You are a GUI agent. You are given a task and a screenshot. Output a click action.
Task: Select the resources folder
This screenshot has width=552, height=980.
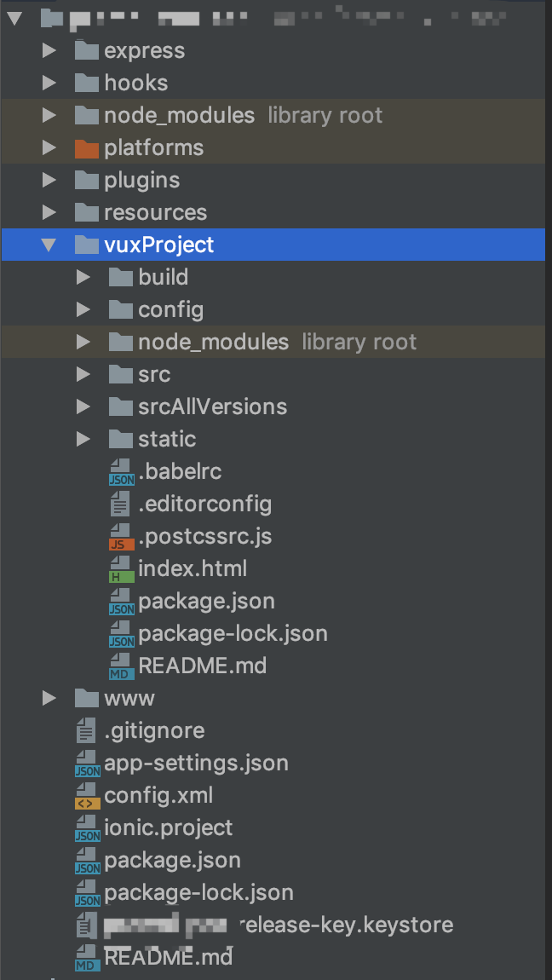click(155, 213)
